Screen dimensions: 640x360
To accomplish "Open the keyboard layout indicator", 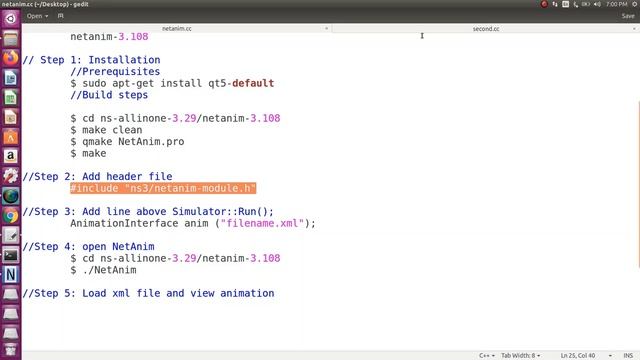I will tap(565, 4).
